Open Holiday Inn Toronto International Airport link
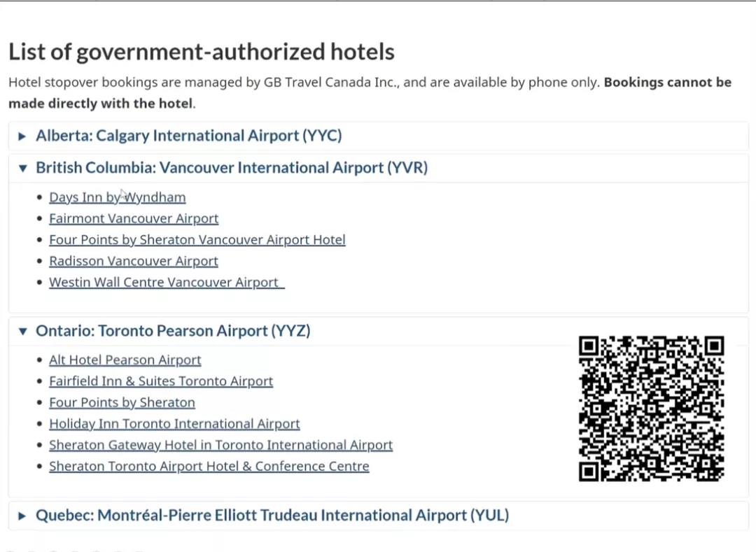Image resolution: width=756 pixels, height=552 pixels. (x=174, y=424)
